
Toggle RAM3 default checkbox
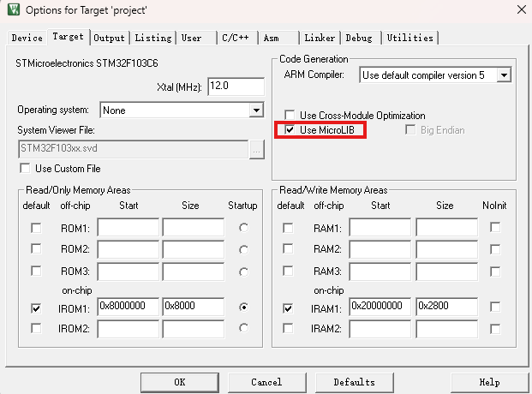tap(288, 271)
